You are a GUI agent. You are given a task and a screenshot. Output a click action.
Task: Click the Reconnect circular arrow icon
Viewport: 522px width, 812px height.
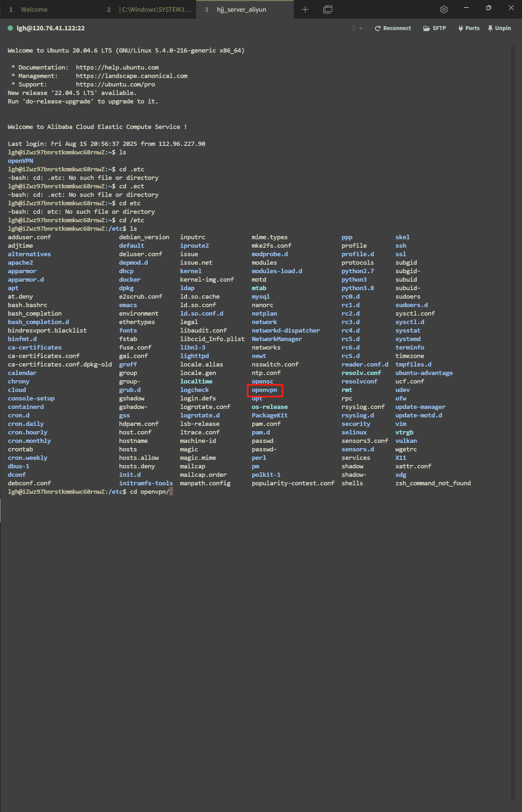[377, 28]
